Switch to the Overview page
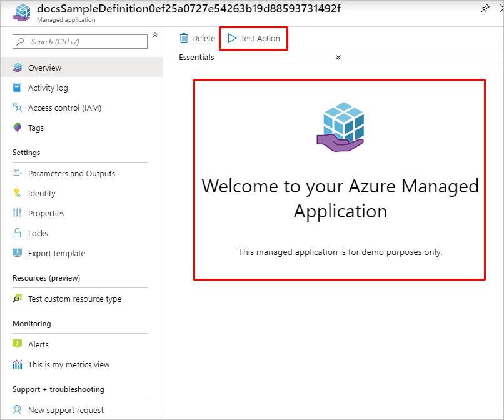 click(43, 67)
